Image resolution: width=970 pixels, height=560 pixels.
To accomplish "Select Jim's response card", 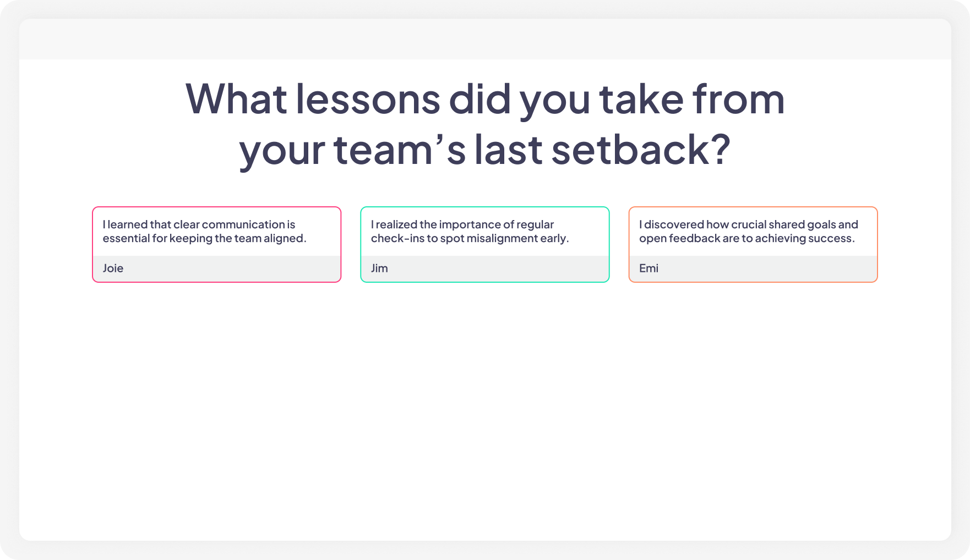I will pos(484,244).
